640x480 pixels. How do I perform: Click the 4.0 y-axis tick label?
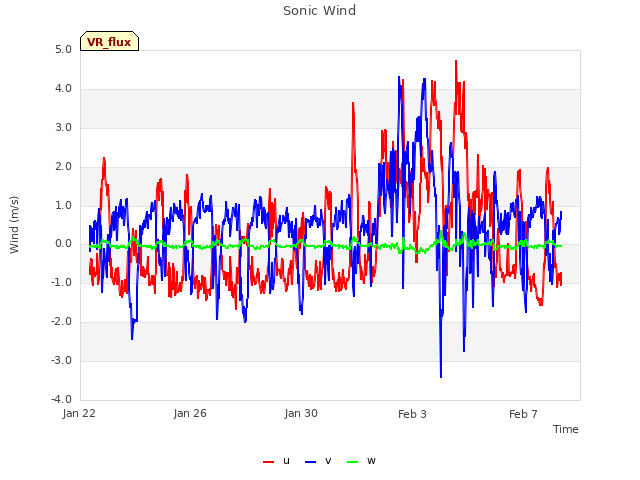pyautogui.click(x=63, y=89)
